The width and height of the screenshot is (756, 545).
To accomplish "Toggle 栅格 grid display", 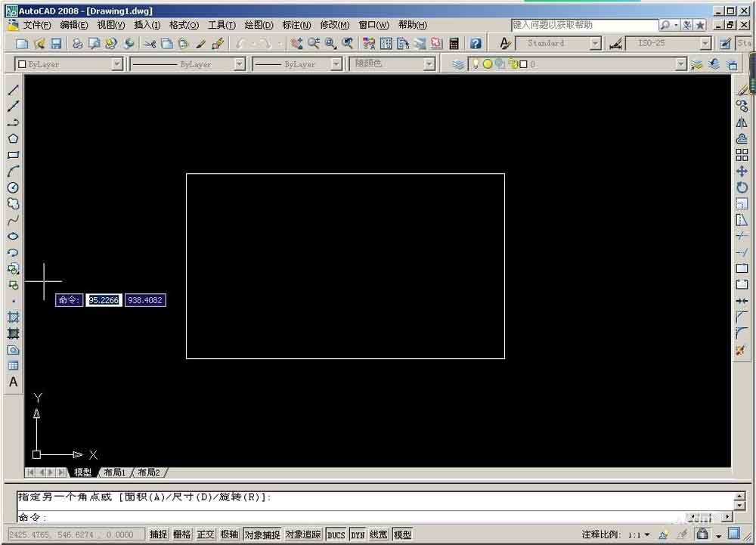I will (181, 534).
